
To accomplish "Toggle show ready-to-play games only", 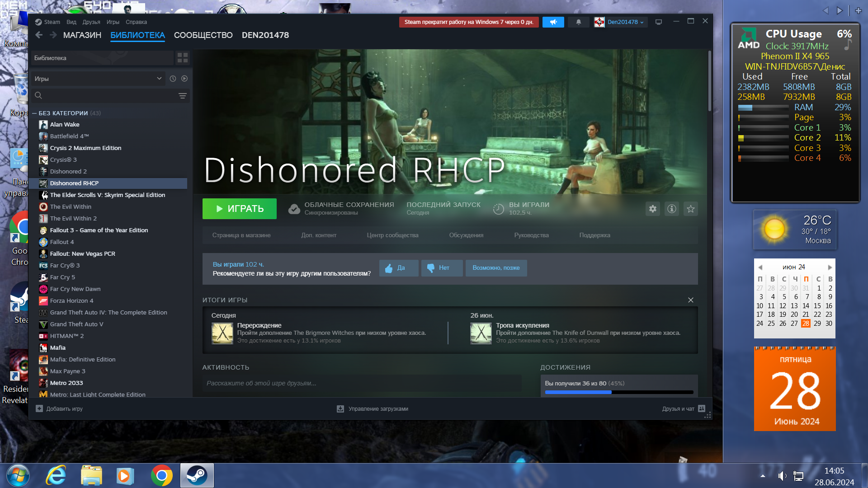I will pos(184,79).
